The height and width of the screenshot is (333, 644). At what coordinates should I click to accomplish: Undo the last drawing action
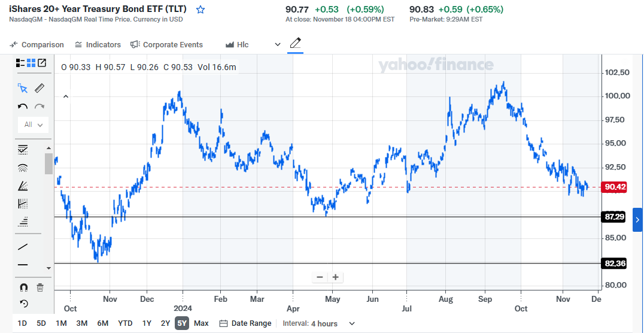pyautogui.click(x=23, y=107)
